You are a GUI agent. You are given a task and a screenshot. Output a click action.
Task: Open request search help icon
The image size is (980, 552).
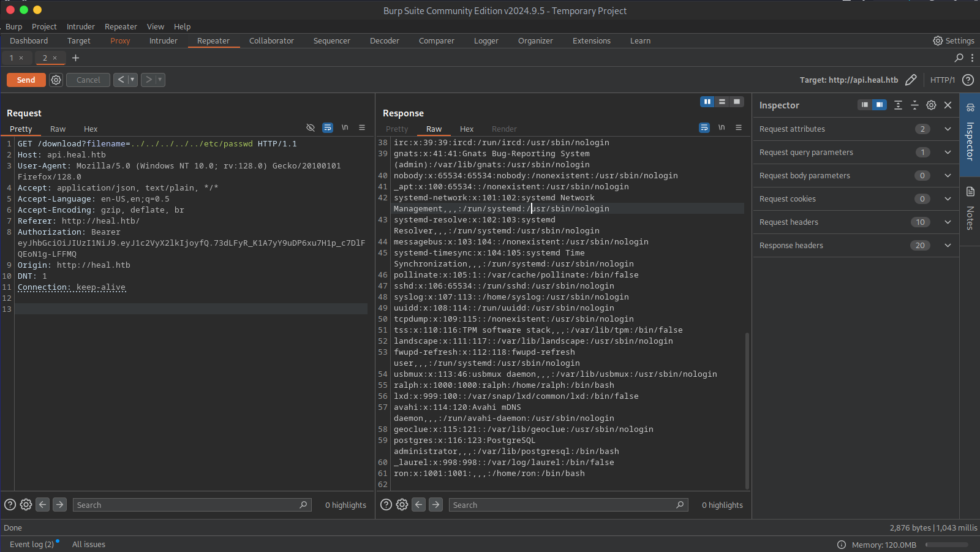(10, 505)
